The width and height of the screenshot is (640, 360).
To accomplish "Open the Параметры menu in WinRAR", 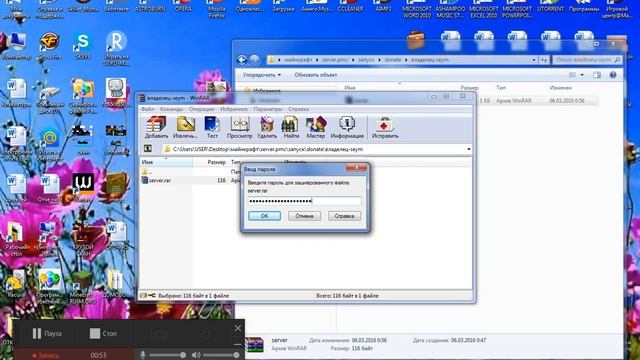I will click(268, 109).
